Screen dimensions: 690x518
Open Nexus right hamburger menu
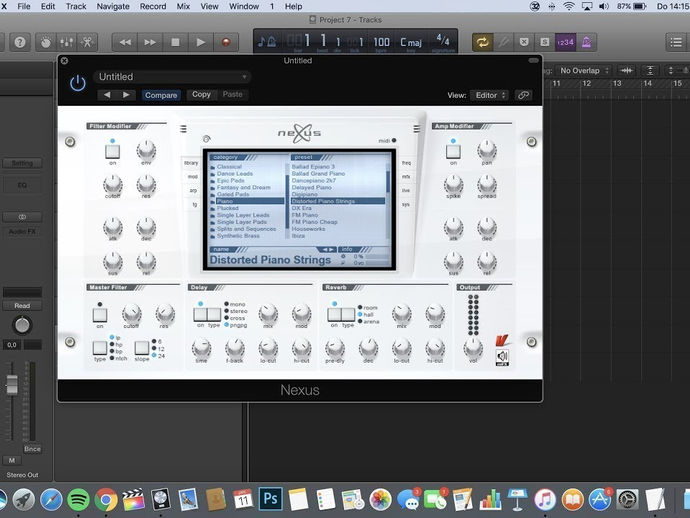pyautogui.click(x=416, y=129)
